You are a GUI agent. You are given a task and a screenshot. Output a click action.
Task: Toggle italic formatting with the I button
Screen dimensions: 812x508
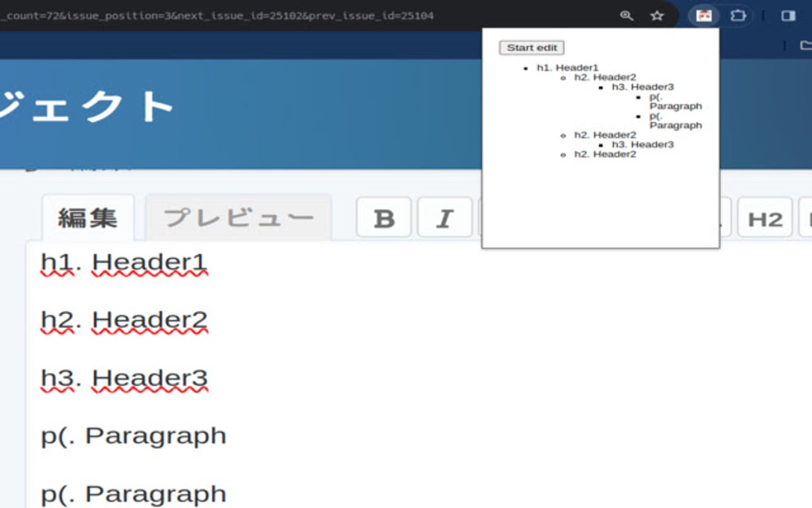coord(444,217)
